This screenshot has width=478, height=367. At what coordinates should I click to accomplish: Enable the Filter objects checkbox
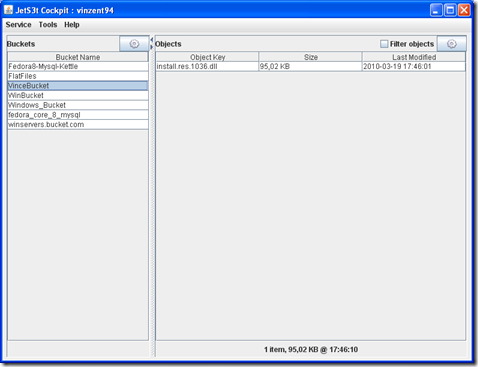tap(384, 44)
